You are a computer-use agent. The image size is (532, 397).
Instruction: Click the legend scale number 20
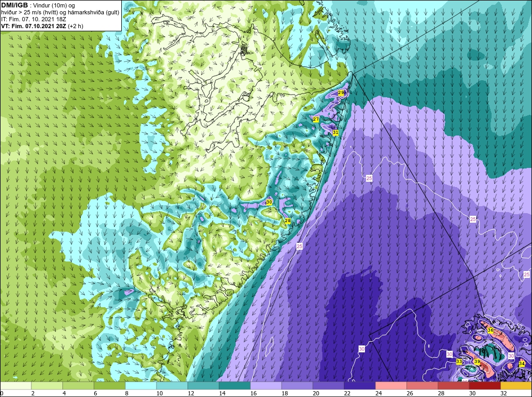pyautogui.click(x=316, y=393)
